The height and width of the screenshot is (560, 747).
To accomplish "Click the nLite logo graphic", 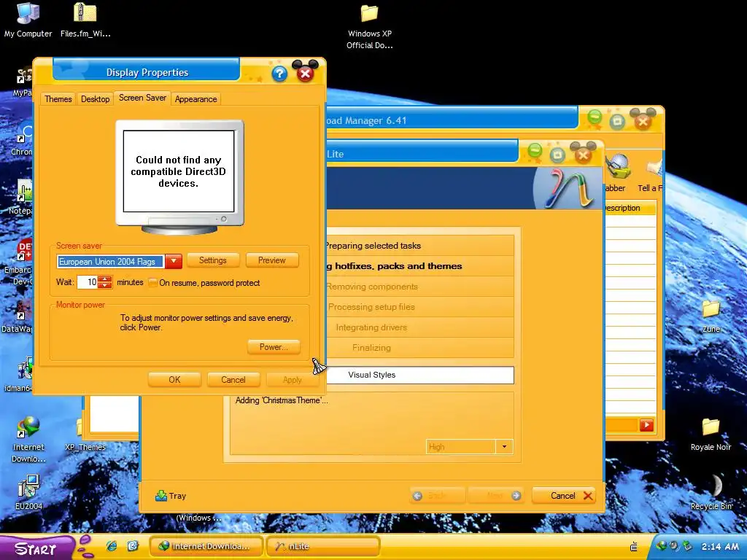I will [569, 189].
